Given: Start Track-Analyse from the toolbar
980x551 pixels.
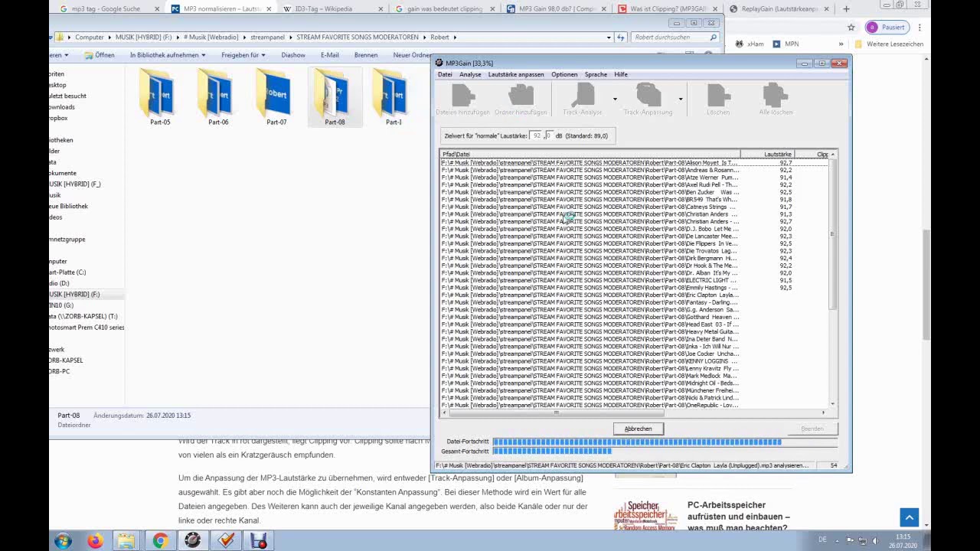Looking at the screenshot, I should pos(583,100).
